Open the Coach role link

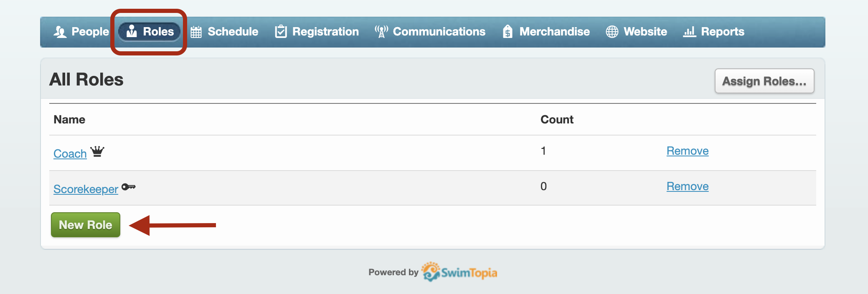tap(70, 153)
